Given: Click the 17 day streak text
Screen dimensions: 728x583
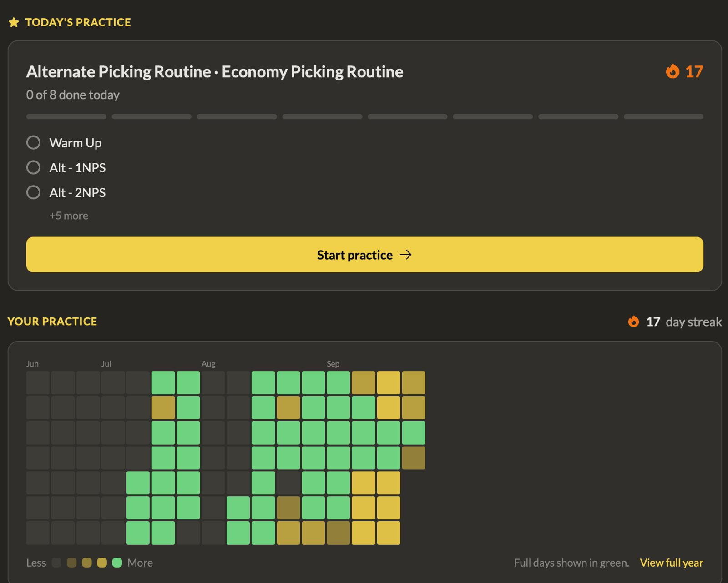Looking at the screenshot, I should coord(684,322).
